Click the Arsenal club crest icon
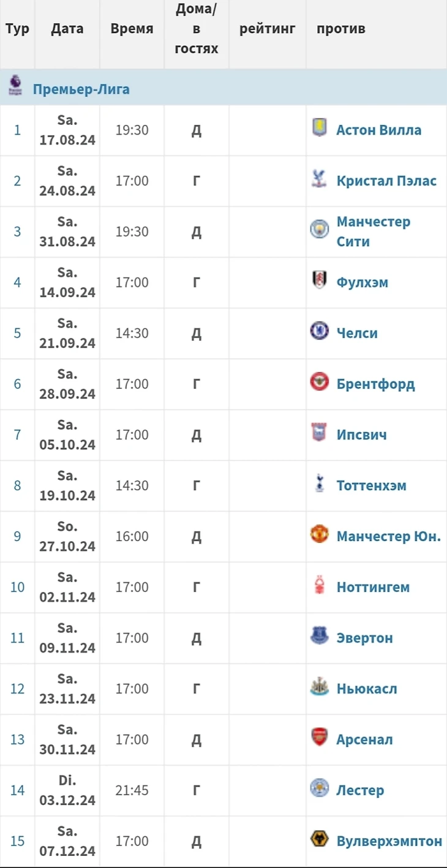The height and width of the screenshot is (868, 447). (x=319, y=737)
